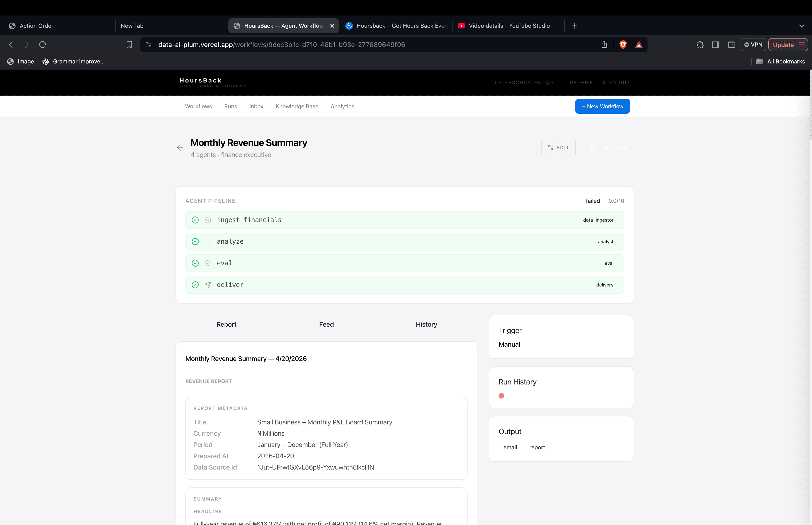This screenshot has width=812, height=525.
Task: Click the eval step green check icon
Action: (195, 263)
